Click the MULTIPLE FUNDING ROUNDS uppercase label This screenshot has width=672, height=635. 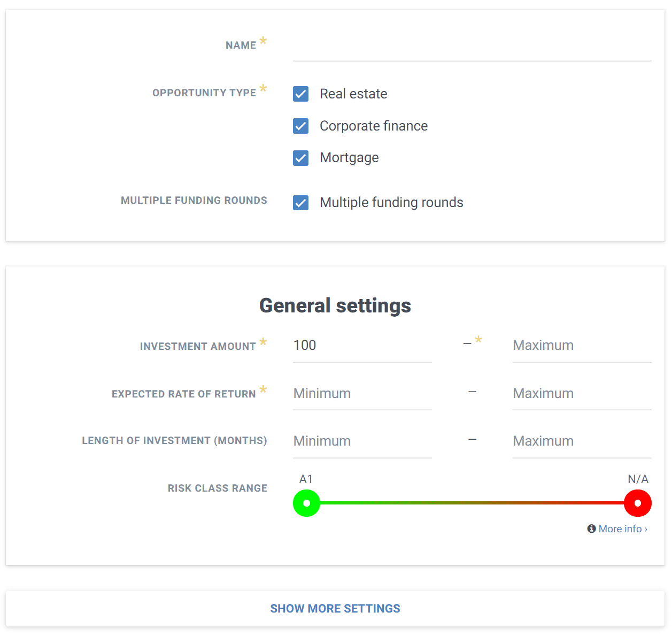pyautogui.click(x=194, y=201)
